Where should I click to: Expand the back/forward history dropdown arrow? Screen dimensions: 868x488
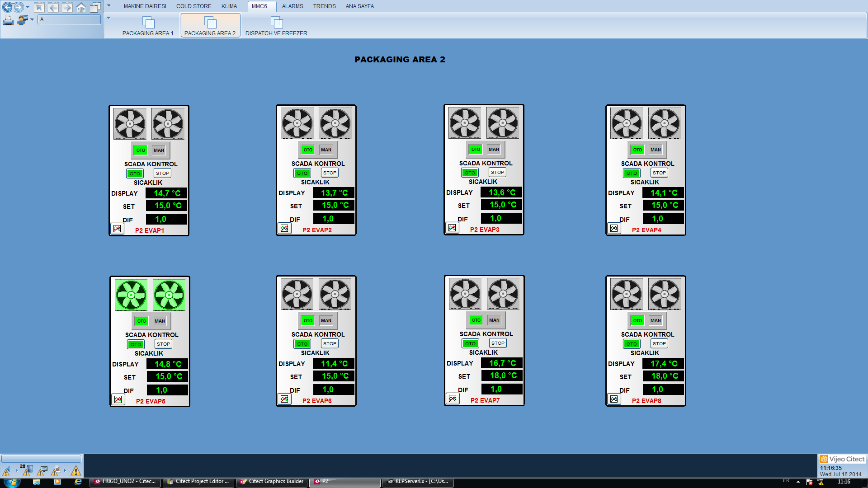pos(28,7)
